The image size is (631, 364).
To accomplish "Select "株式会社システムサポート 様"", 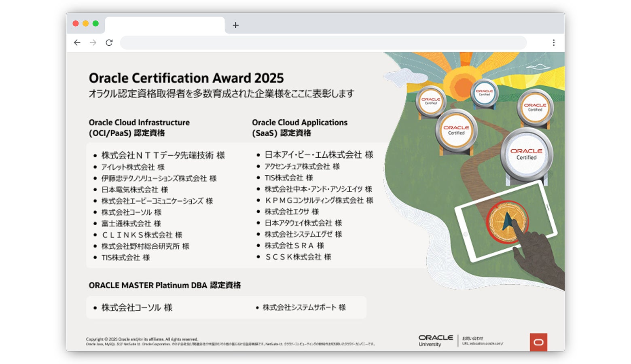I will tap(304, 307).
